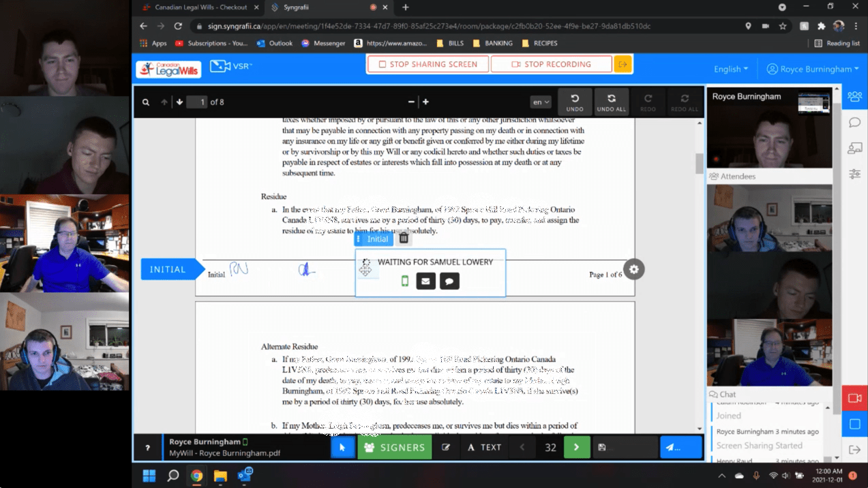Select the TEXT tool
The width and height of the screenshot is (868, 488).
(484, 447)
